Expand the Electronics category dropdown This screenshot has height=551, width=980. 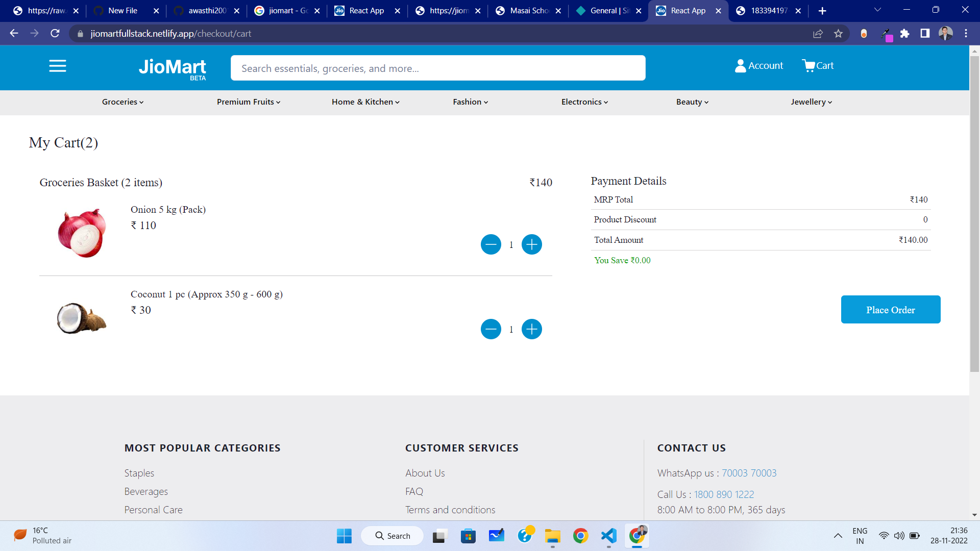585,102
